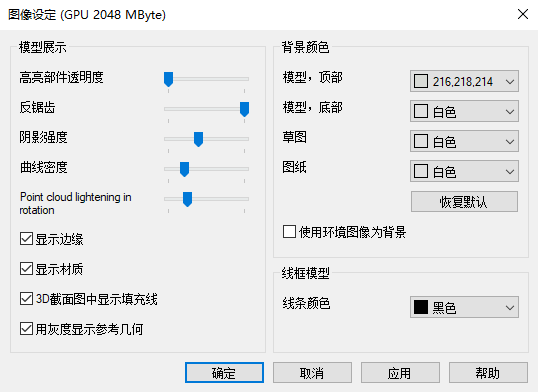Open the 线条颜色 dropdown showing 黑色
The width and height of the screenshot is (538, 392).
[464, 307]
